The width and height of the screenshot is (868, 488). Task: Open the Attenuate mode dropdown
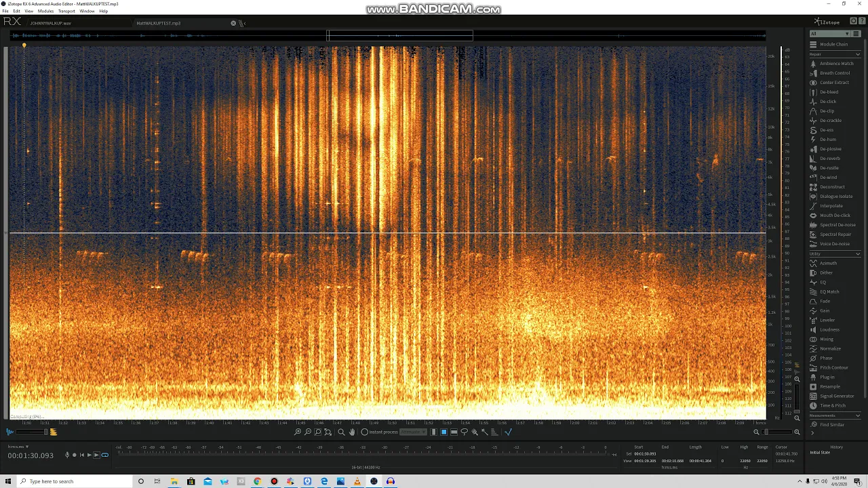pyautogui.click(x=413, y=432)
